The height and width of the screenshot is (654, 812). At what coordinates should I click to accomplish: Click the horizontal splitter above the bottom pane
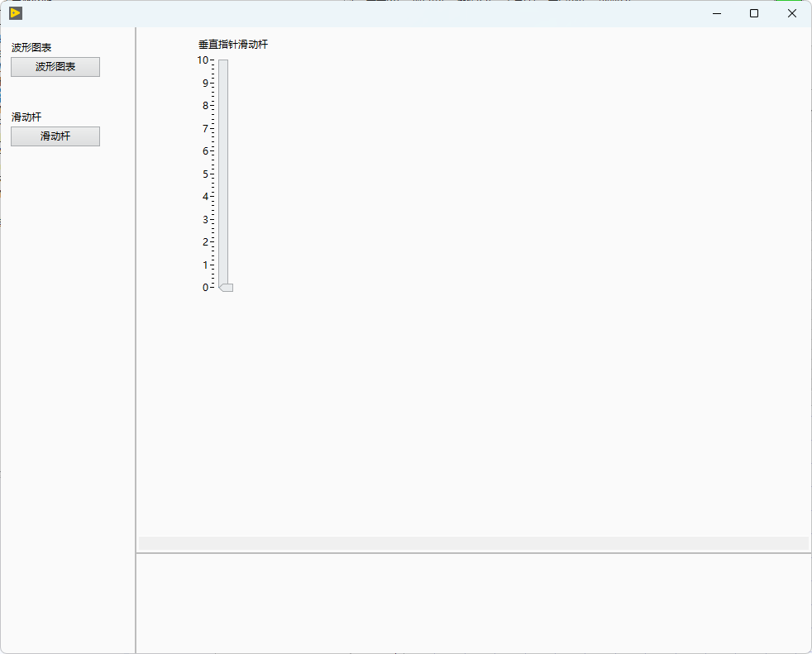(473, 553)
